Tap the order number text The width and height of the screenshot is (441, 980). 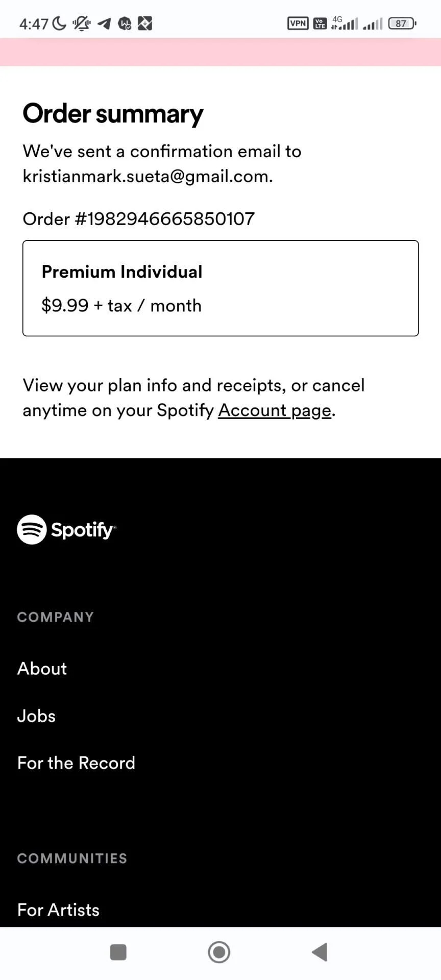[139, 219]
